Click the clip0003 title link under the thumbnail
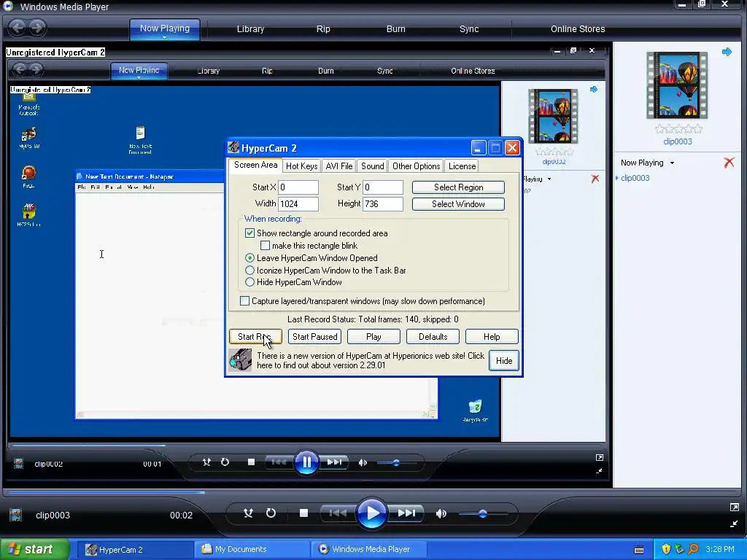Viewport: 747px width, 560px height. pos(678,141)
